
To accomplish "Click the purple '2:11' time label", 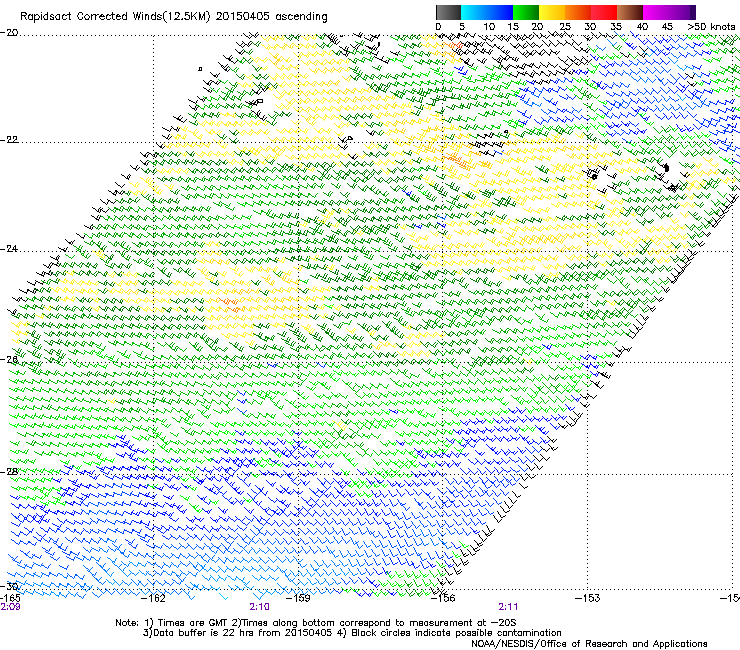I will point(508,607).
